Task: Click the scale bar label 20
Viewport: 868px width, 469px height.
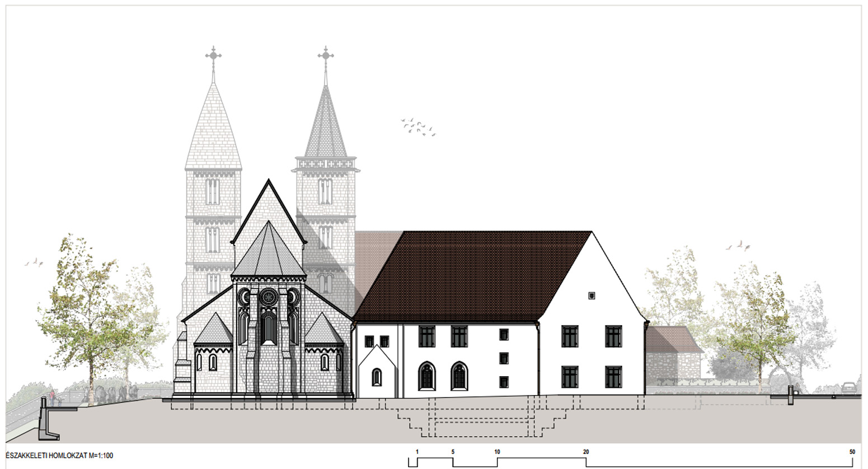Action: tap(586, 452)
